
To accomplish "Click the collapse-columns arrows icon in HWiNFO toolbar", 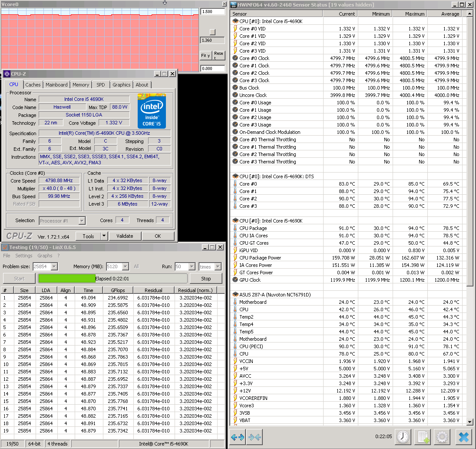I will click(255, 437).
